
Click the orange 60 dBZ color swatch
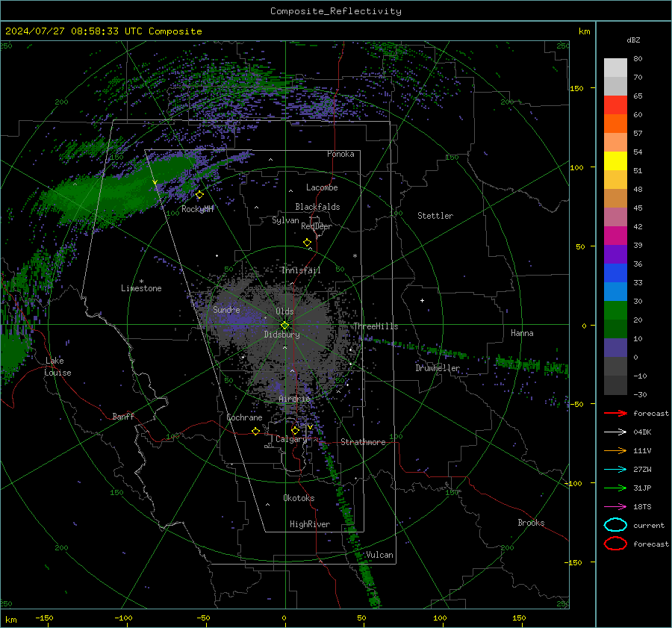[x=615, y=124]
